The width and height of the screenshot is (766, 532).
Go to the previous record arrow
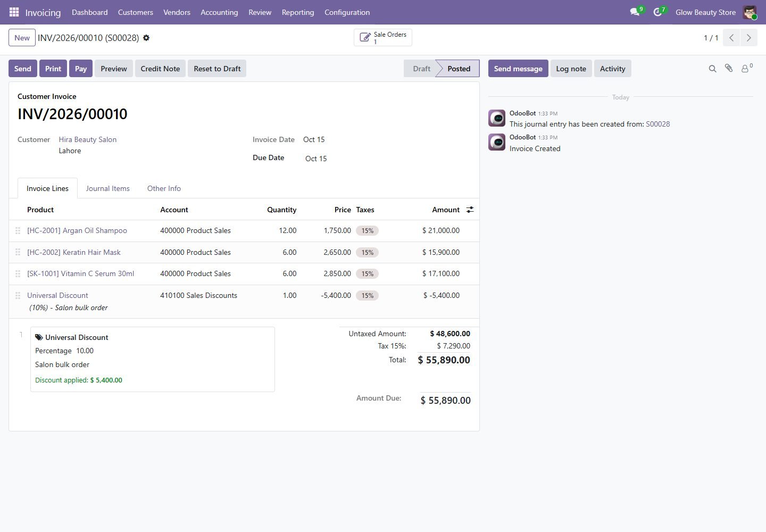[x=731, y=38]
